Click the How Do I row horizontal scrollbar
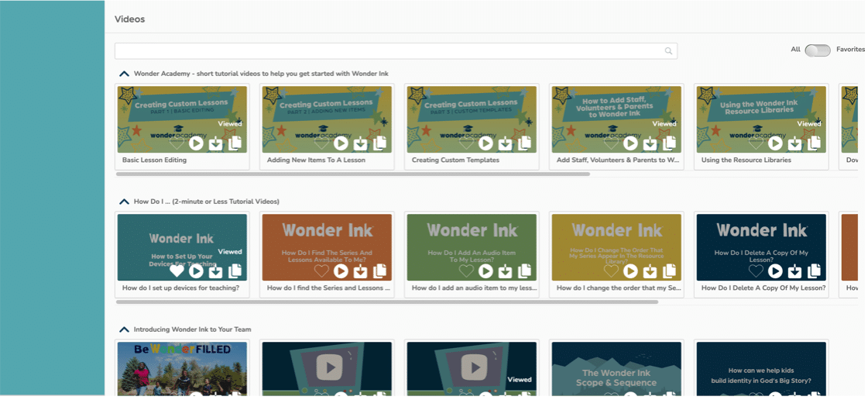Screen dimensions: 868x400 click(387, 302)
